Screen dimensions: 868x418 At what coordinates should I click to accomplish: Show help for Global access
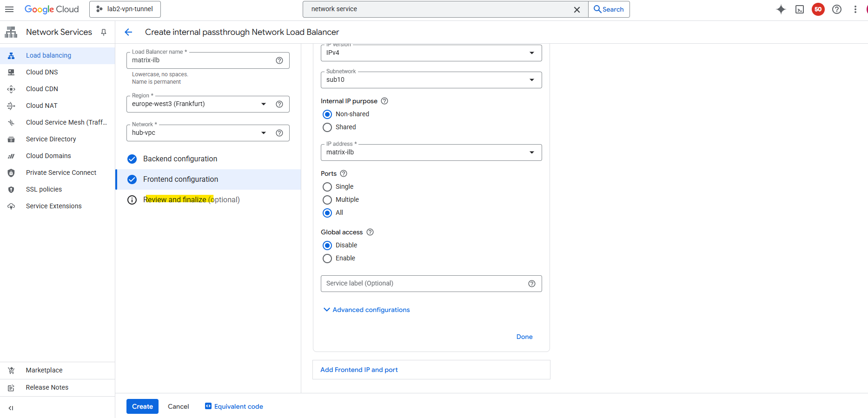point(370,232)
